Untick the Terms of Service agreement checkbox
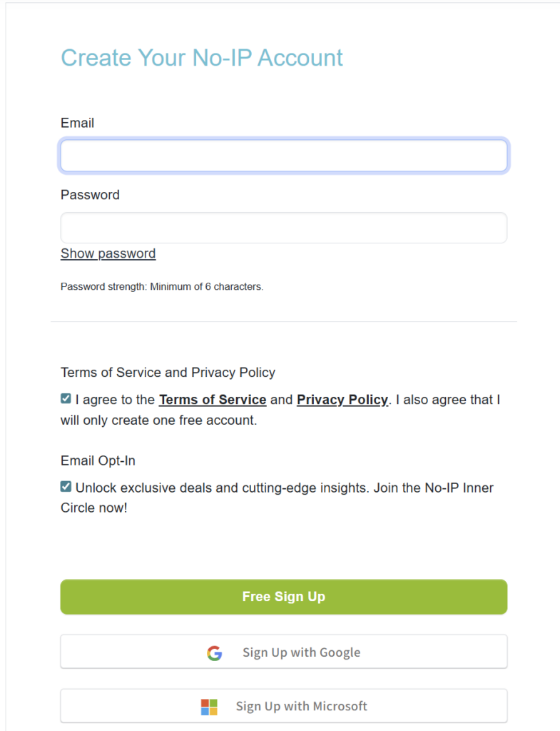560x731 pixels. coord(66,399)
